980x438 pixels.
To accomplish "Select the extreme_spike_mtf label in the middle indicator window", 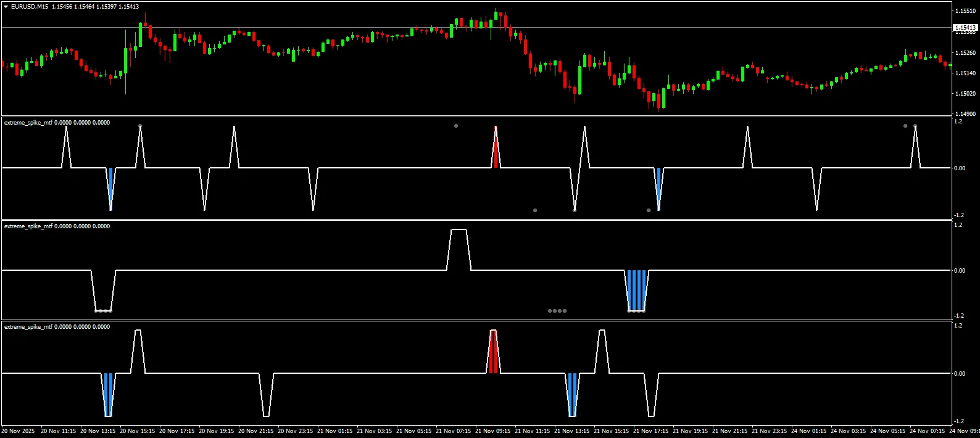I will 28,226.
